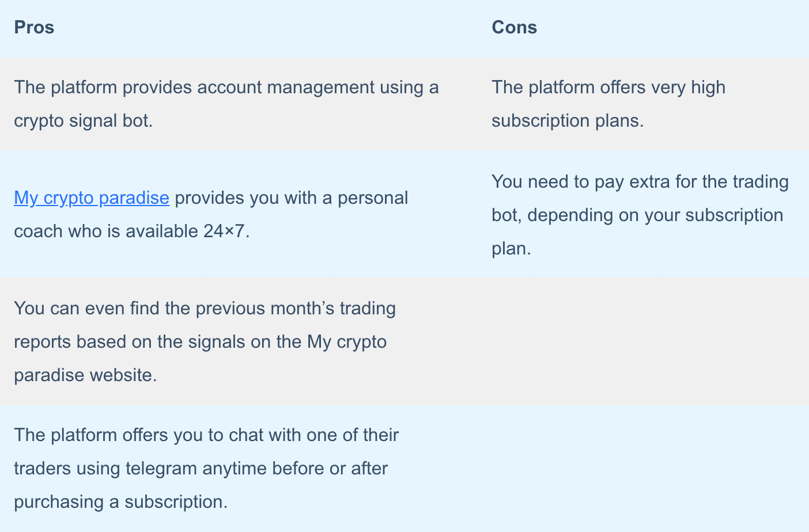Click the empty Cons cell beside trading reports

point(643,341)
